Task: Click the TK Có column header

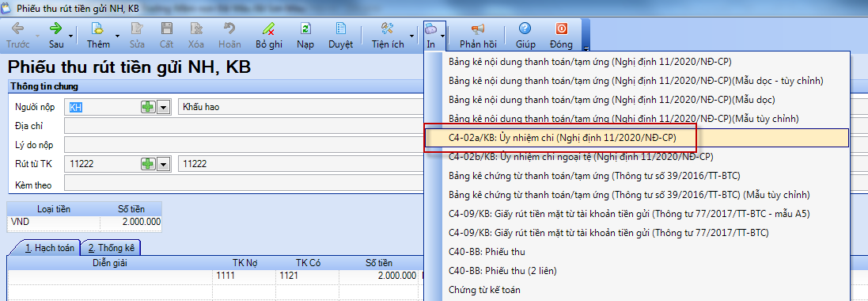Action: [308, 263]
